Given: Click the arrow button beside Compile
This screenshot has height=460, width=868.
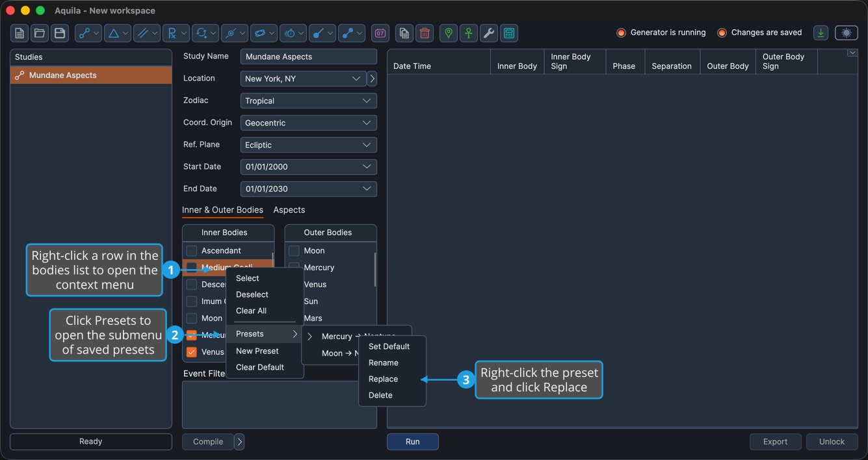Looking at the screenshot, I should coord(239,442).
